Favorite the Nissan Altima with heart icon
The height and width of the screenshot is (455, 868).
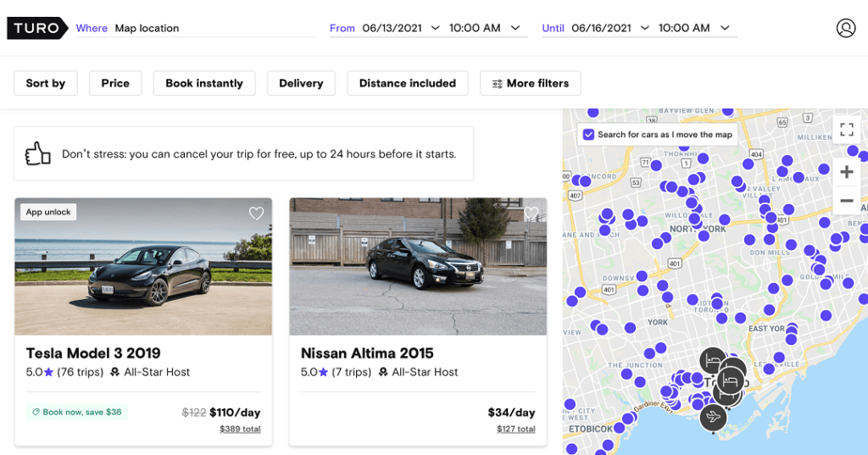click(531, 214)
